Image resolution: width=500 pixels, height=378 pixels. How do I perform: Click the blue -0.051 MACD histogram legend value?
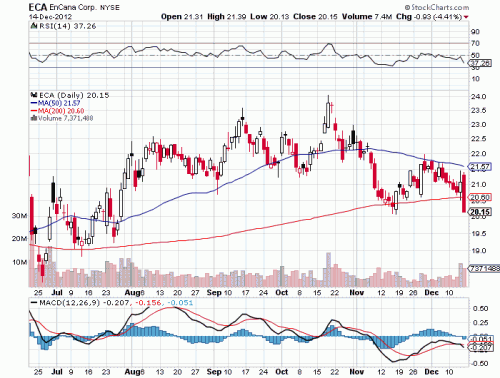click(x=180, y=303)
